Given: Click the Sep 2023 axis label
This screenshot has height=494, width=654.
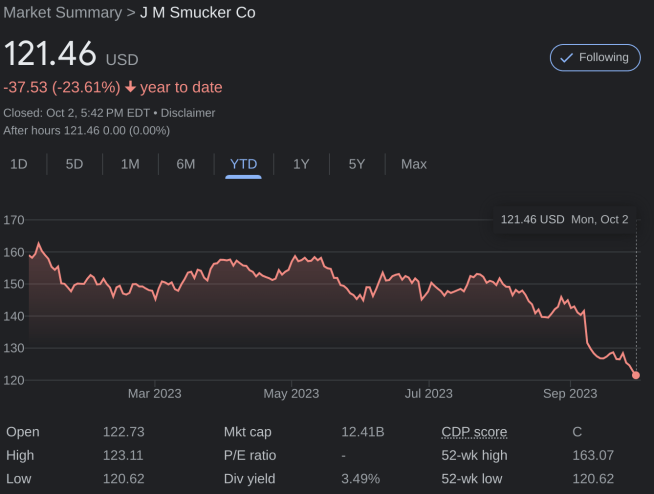Looking at the screenshot, I should (x=570, y=393).
